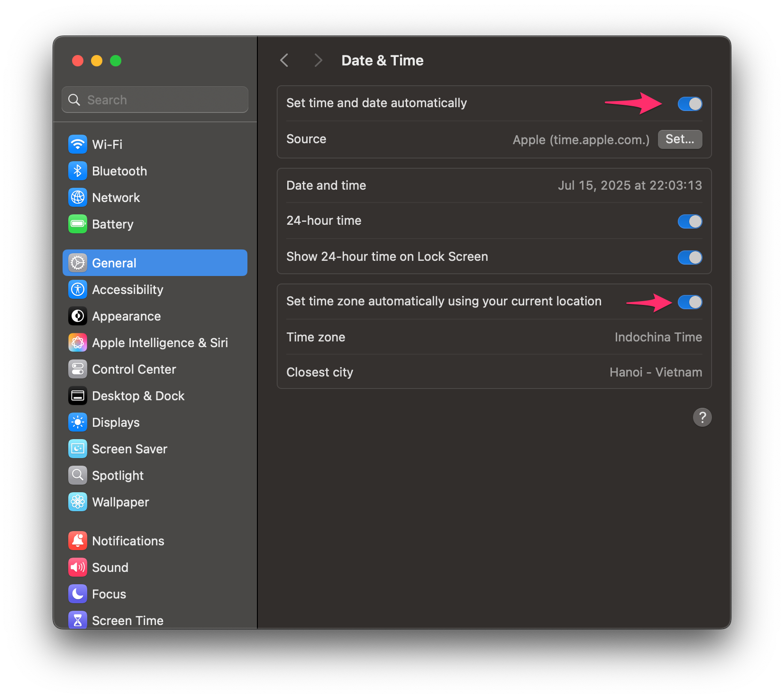784x699 pixels.
Task: Open Spotlight label in sidebar
Action: [118, 476]
